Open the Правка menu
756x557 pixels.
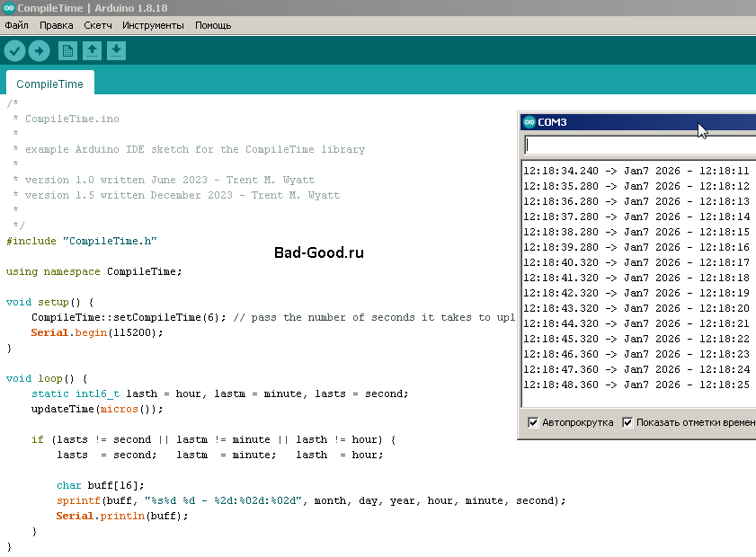[x=57, y=25]
